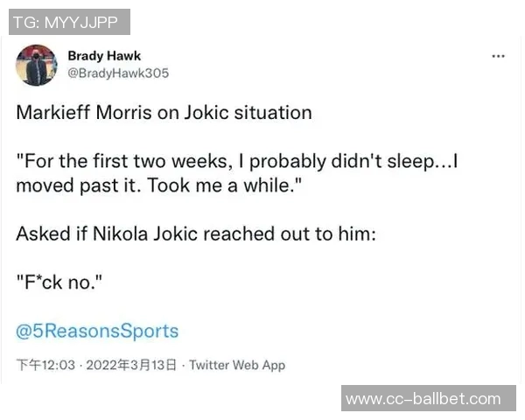
Task: Click the 下午12:03 timestamp
Action: (x=46, y=365)
